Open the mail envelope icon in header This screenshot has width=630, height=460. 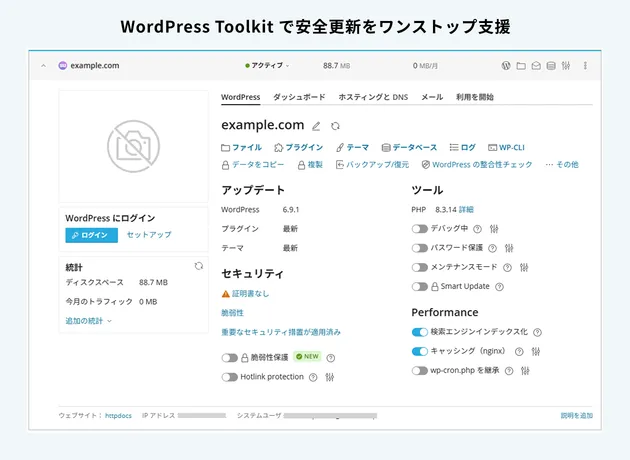(x=536, y=65)
